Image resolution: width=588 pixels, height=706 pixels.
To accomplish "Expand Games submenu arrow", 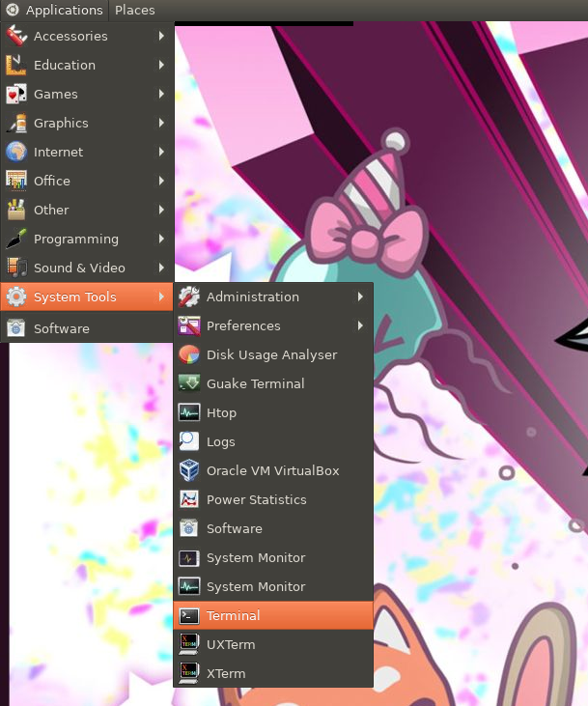I will coord(161,94).
